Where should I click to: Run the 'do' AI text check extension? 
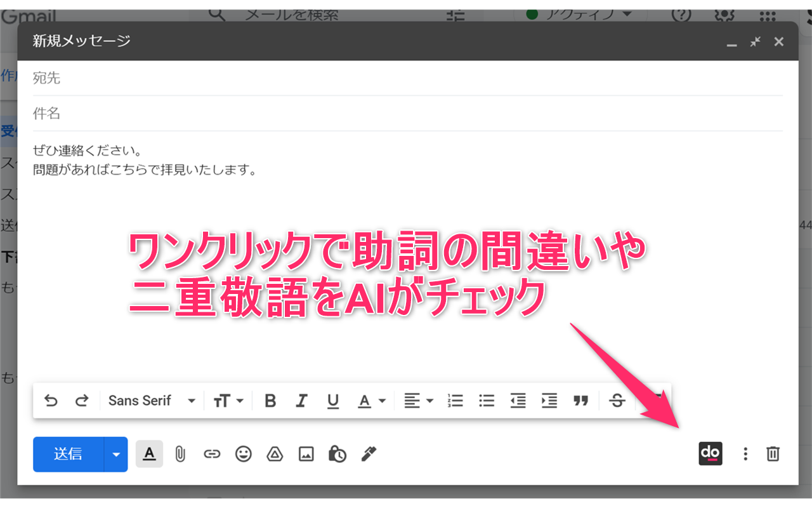(710, 453)
